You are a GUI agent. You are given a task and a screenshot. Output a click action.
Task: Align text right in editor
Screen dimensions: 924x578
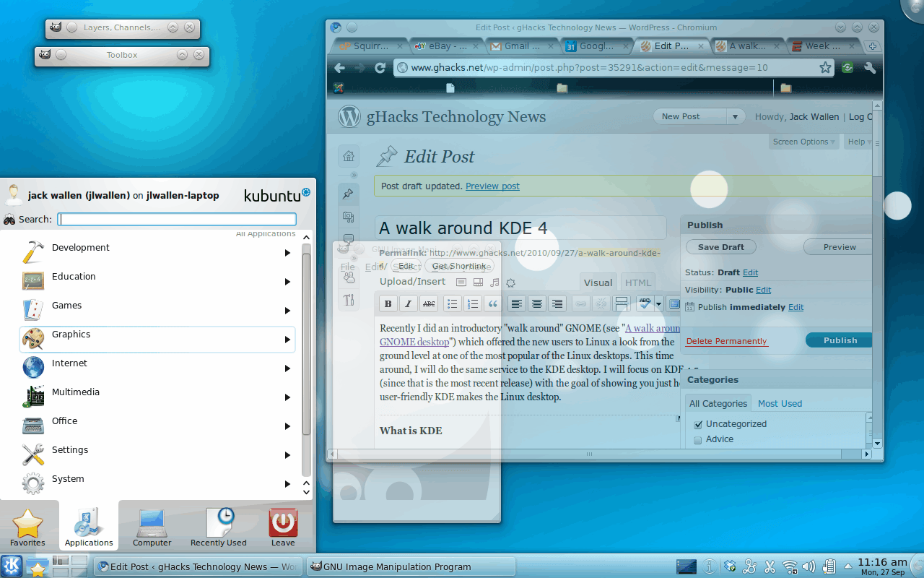click(x=557, y=303)
